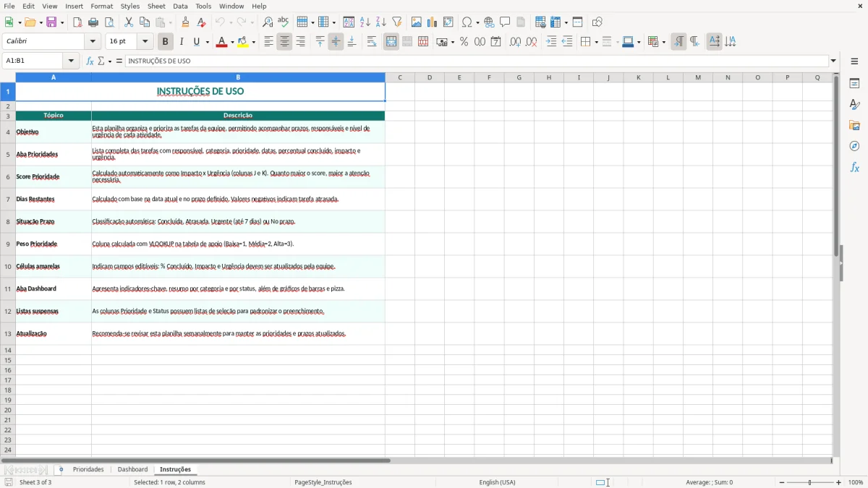The height and width of the screenshot is (488, 868).
Task: Click Insert Comment speech bubble icon
Action: tap(505, 22)
